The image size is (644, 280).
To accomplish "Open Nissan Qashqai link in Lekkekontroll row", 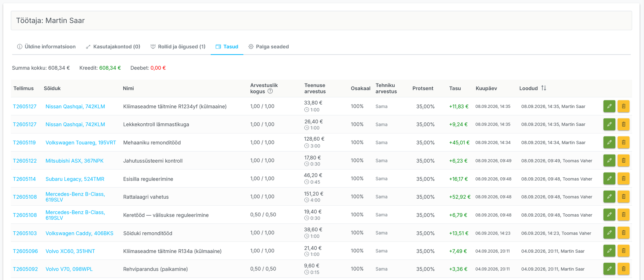I will click(x=75, y=124).
